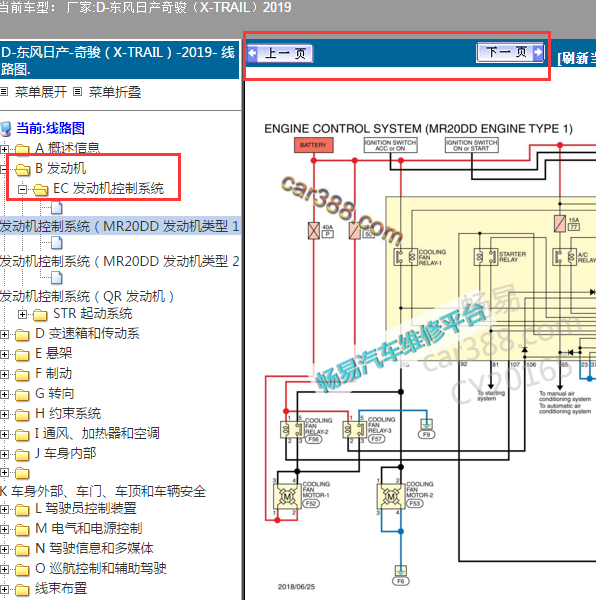
Task: Click 线束布置 folder icon
Action: (x=22, y=590)
